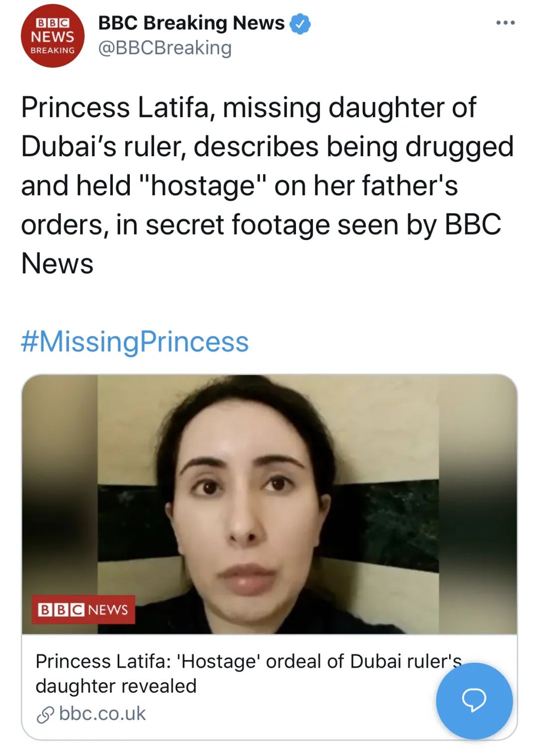Select the BBC Breaking News display name
This screenshot has width=539, height=756.
[191, 23]
